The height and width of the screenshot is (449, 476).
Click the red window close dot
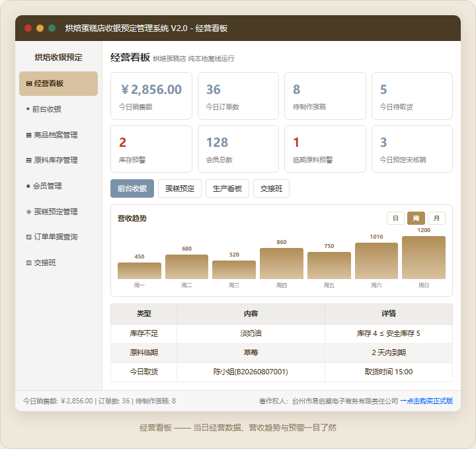(x=28, y=28)
